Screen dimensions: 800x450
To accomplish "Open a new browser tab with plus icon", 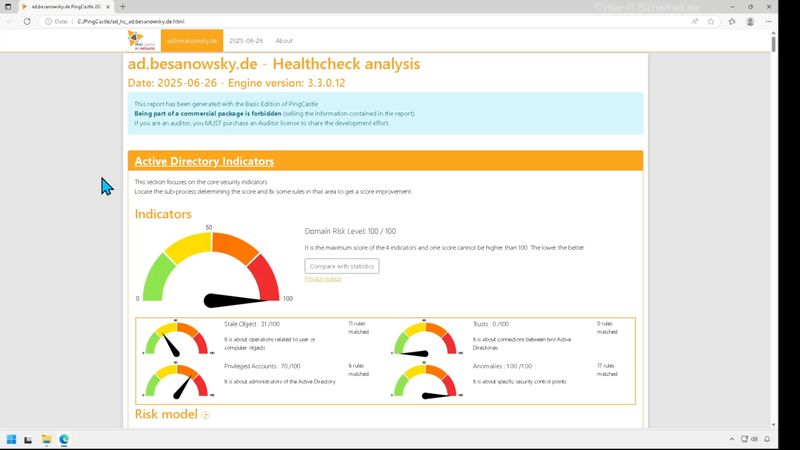I will pyautogui.click(x=122, y=7).
